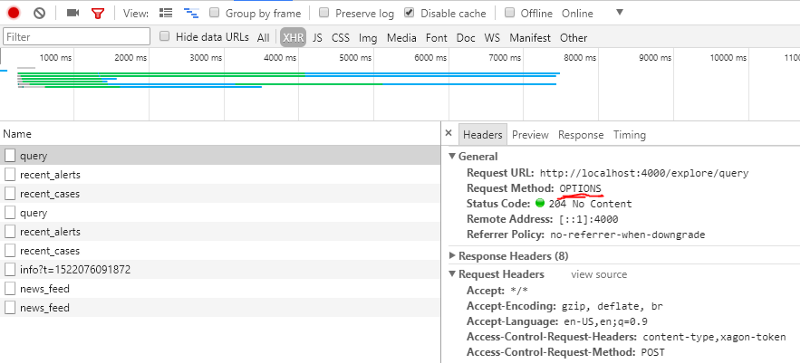
Task: Uncheck Disable cache checkbox
Action: pos(409,12)
